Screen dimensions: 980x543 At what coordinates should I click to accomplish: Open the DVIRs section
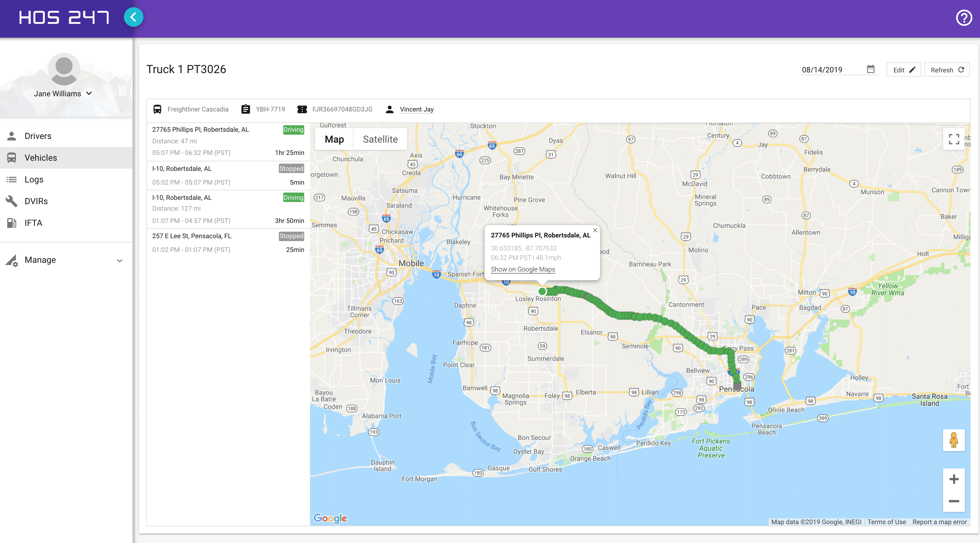click(66, 201)
